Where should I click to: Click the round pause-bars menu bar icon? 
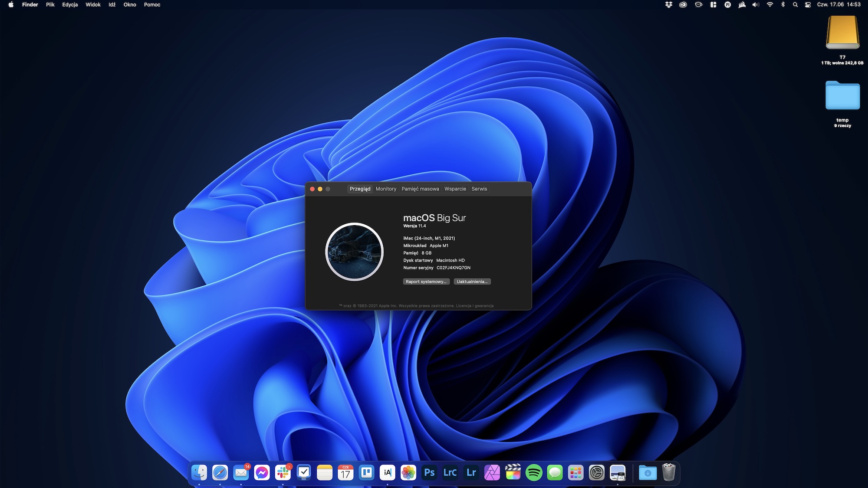(728, 5)
